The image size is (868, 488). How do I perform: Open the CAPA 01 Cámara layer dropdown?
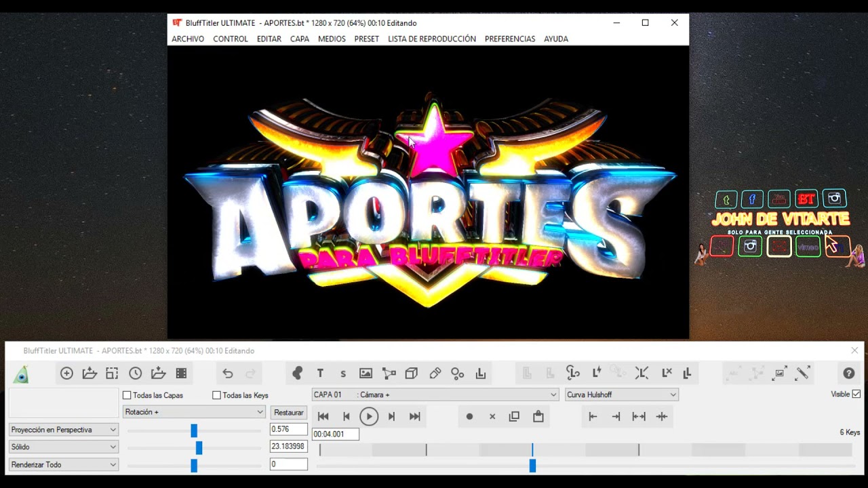(x=435, y=394)
